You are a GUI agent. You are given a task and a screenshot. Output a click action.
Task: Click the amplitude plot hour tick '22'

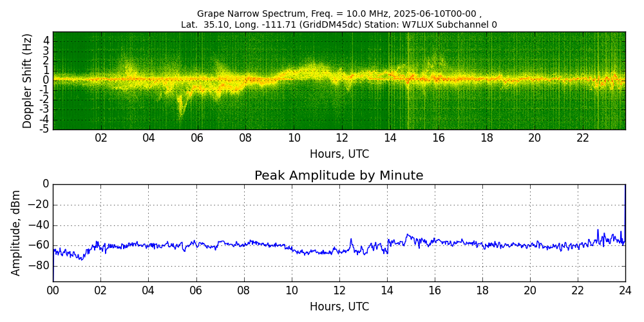pos(578,291)
